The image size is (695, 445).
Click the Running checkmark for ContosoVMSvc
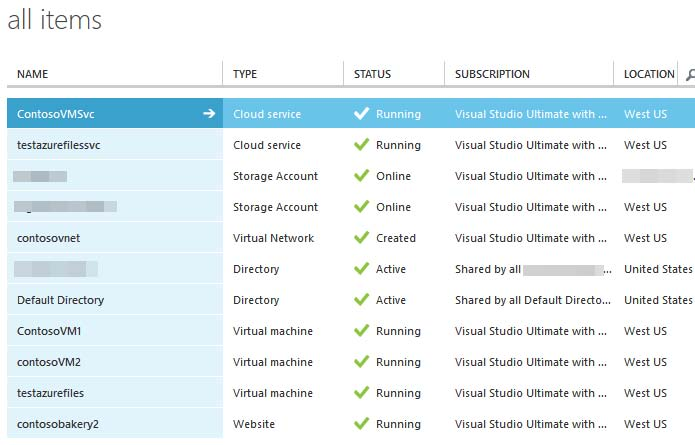coord(362,114)
